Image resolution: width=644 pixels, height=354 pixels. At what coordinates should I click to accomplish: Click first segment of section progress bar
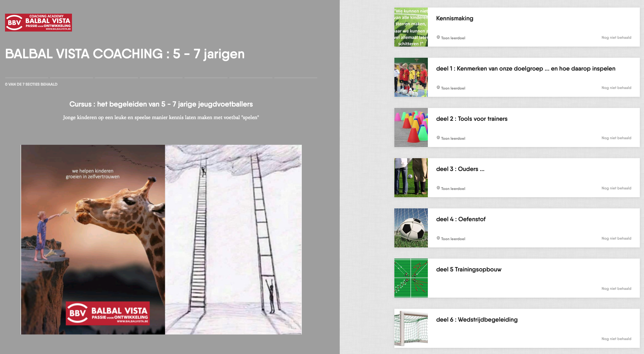[x=26, y=78]
